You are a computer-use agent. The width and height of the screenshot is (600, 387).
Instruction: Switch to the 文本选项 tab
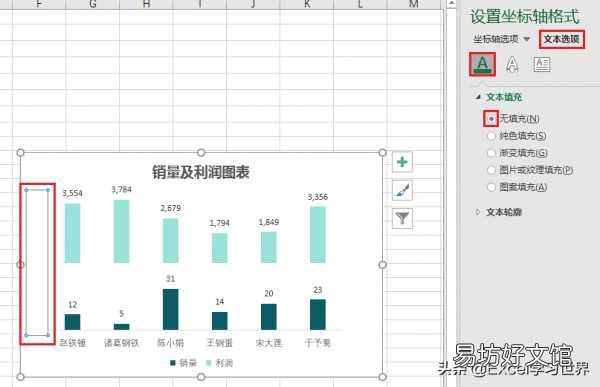point(562,39)
